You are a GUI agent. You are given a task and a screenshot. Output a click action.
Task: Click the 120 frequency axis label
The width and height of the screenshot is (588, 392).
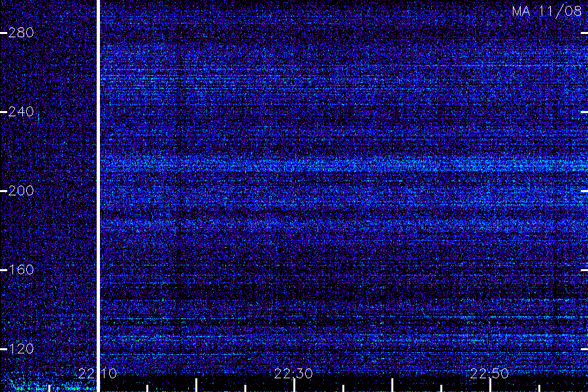21,348
